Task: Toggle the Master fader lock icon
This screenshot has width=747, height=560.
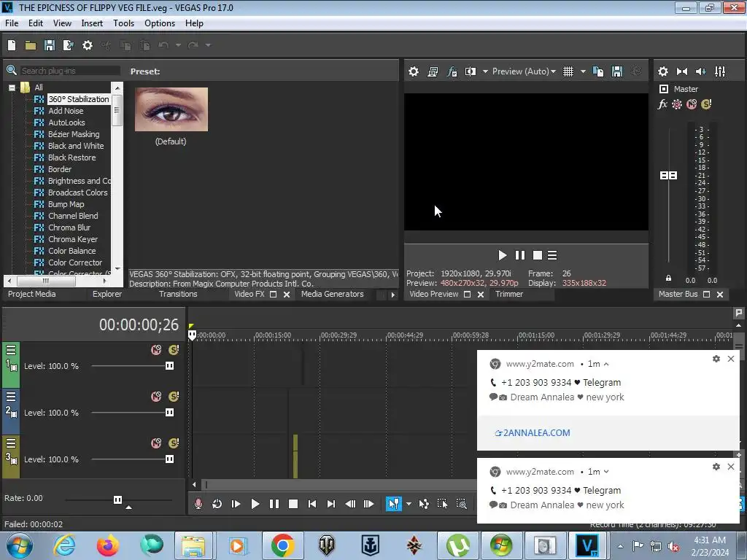Action: (668, 278)
